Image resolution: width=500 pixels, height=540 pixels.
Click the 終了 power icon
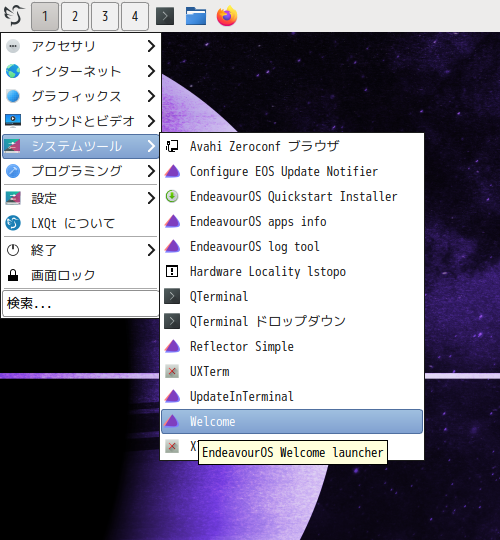point(13,250)
